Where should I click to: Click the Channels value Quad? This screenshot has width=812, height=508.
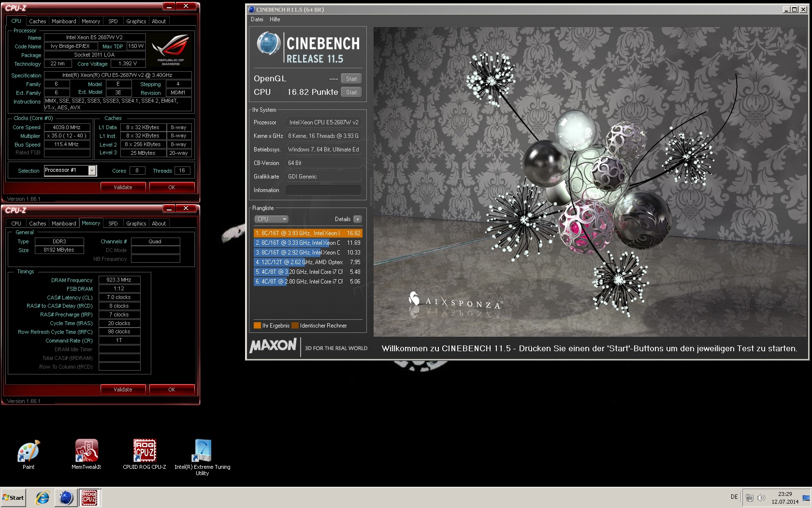155,241
